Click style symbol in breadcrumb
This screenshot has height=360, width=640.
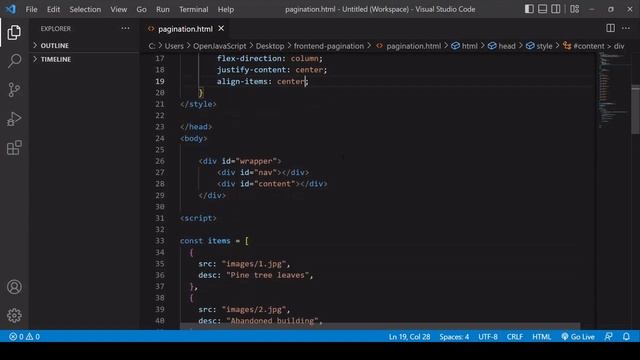(539, 46)
